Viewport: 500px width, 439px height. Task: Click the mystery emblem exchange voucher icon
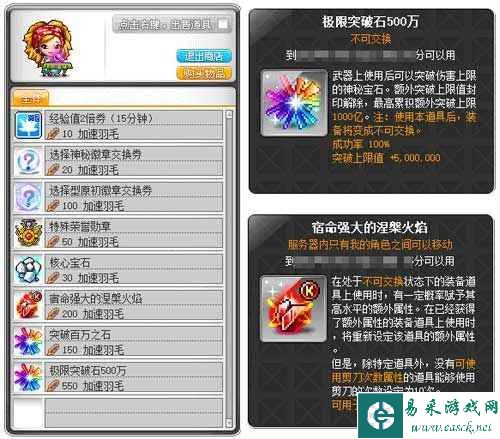point(28,161)
